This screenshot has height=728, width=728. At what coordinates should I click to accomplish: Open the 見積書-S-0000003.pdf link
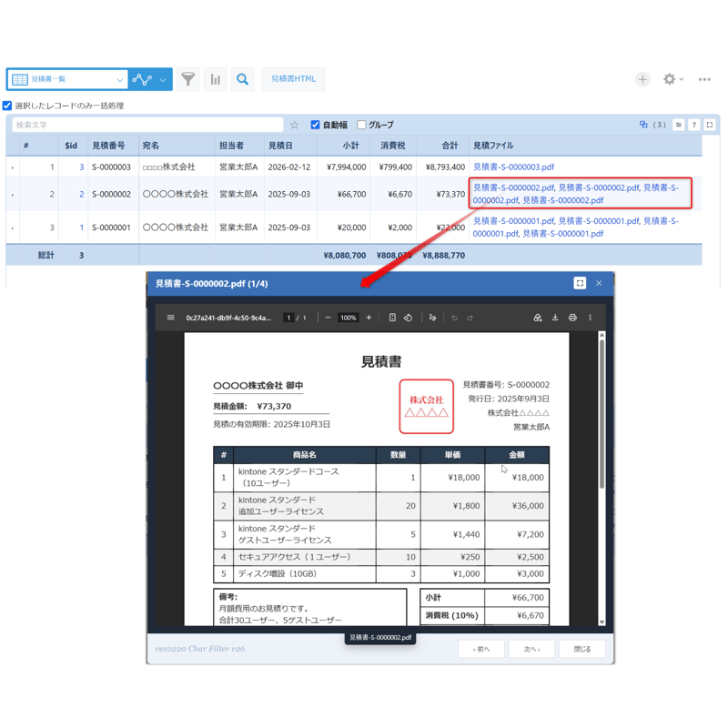(x=513, y=167)
